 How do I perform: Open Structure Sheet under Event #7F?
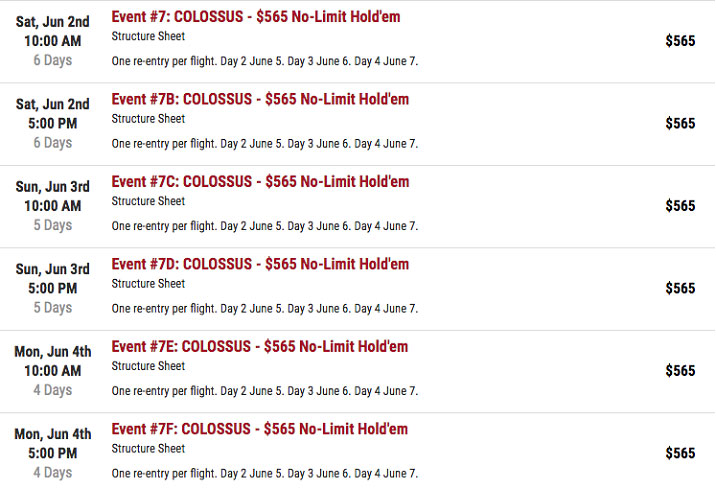(148, 449)
